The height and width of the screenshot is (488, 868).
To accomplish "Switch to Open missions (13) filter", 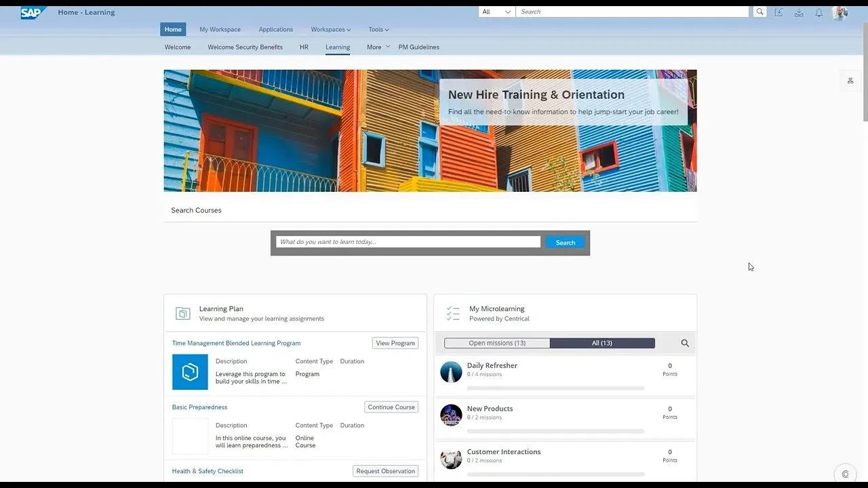I will 497,343.
